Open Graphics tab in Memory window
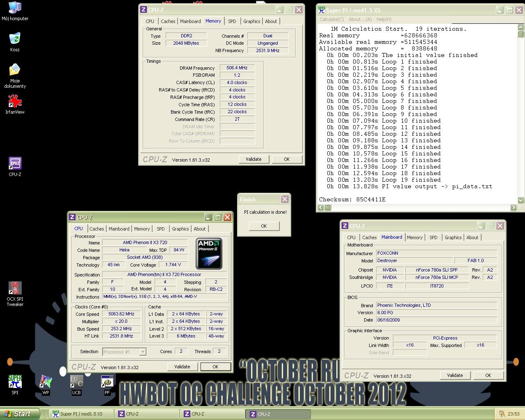 [251, 21]
